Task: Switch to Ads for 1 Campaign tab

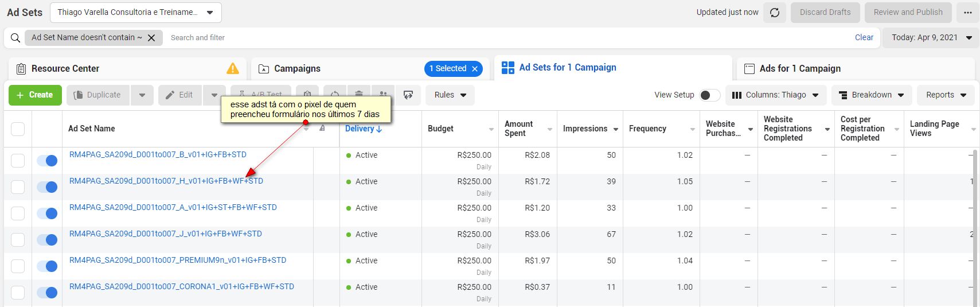Action: tap(799, 69)
